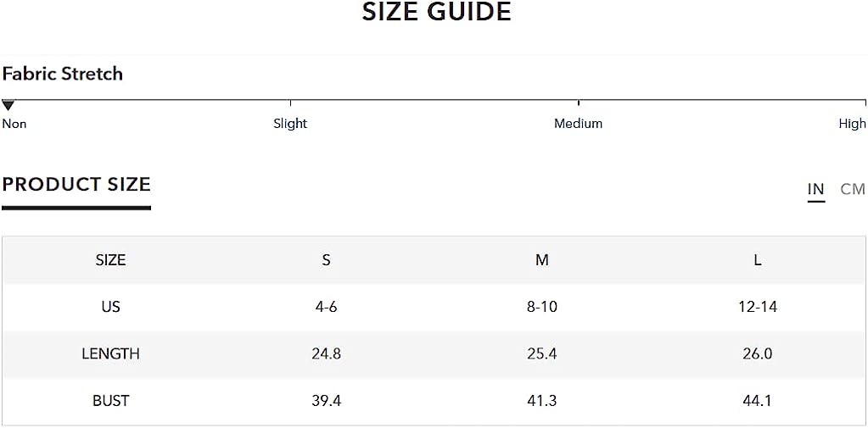Screen dimensions: 868x428
Task: Click the length value 26.0
Action: pos(758,353)
